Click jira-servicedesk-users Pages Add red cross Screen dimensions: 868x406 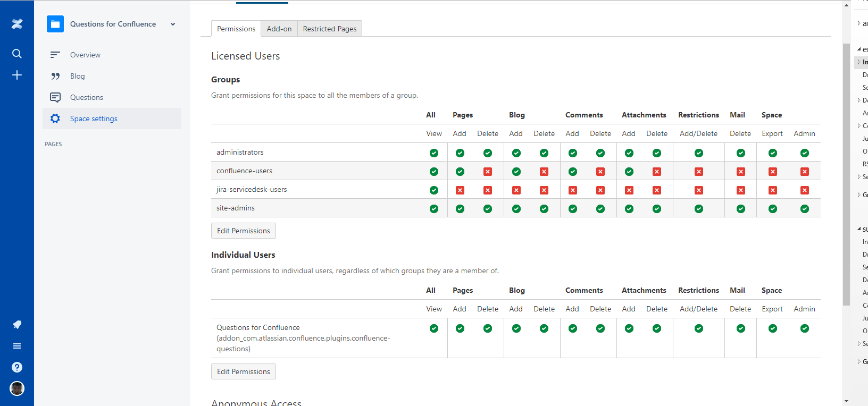click(460, 190)
